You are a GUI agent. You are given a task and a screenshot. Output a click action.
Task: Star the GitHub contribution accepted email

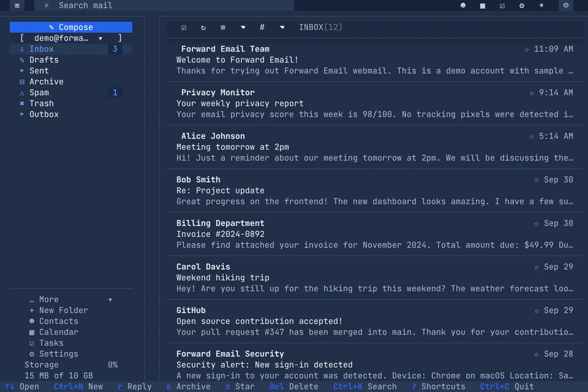tap(537, 311)
